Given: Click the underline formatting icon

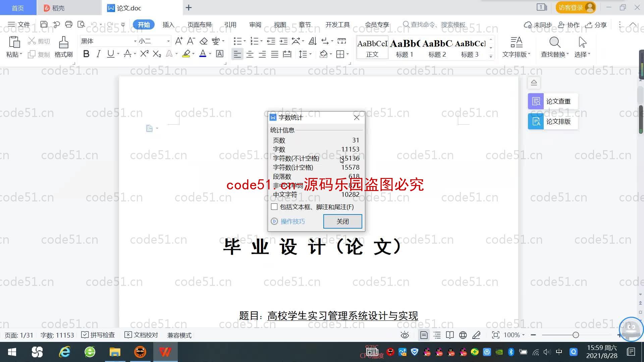Looking at the screenshot, I should (x=111, y=54).
